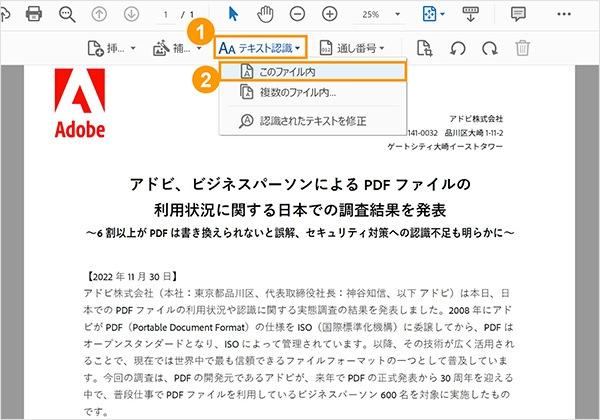Click the Adobe logo in the document
This screenshot has width=600, height=420.
pos(80,103)
